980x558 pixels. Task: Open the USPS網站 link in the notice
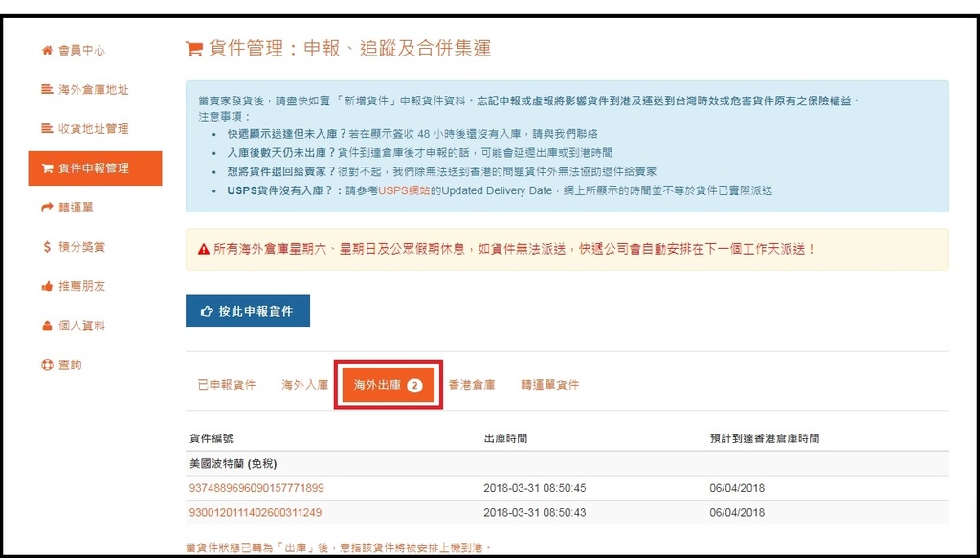[403, 191]
